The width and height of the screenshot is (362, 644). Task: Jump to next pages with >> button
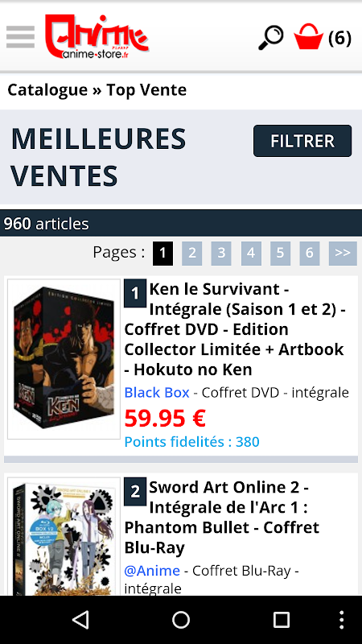tap(343, 253)
